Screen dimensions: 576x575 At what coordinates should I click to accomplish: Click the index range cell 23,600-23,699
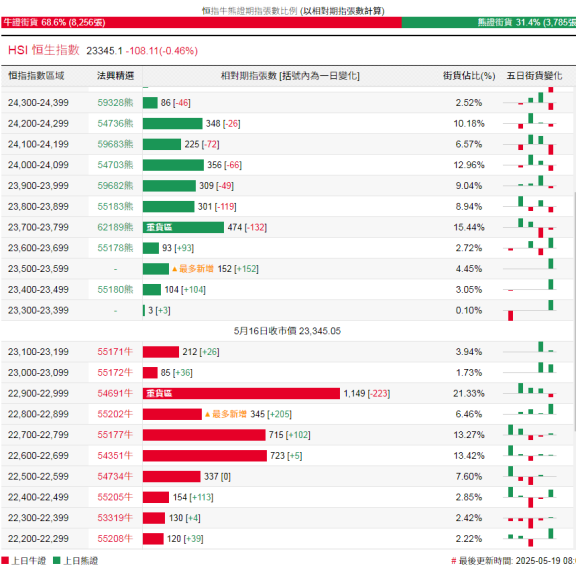[38, 248]
